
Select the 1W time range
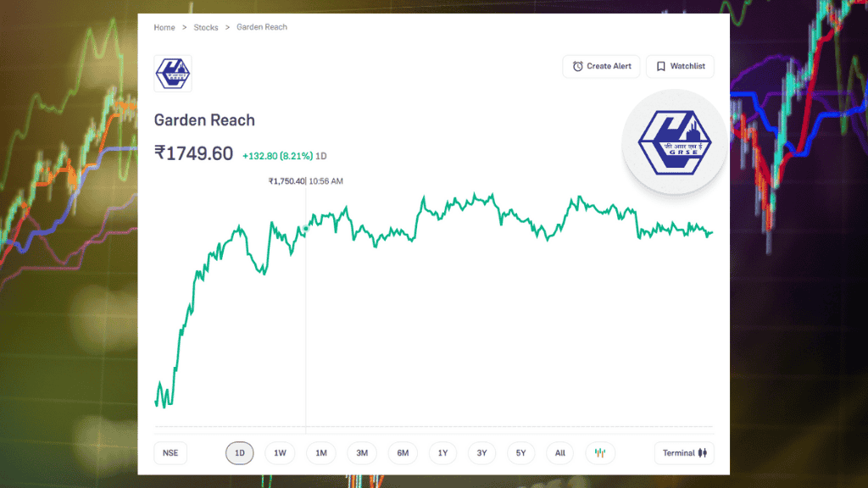pos(280,453)
